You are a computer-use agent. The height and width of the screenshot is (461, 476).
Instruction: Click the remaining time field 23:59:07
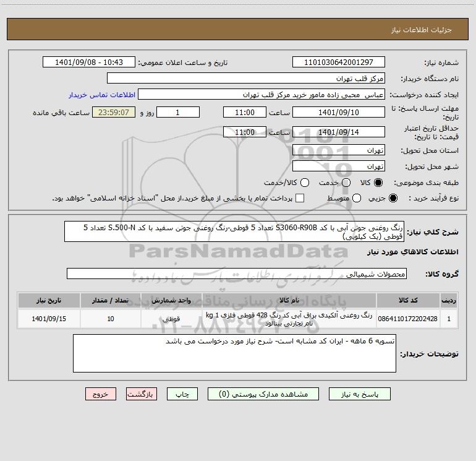click(114, 112)
